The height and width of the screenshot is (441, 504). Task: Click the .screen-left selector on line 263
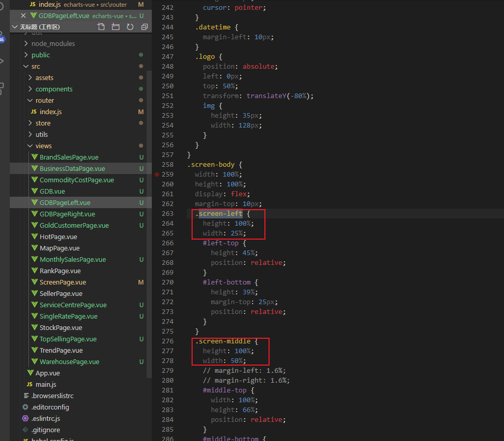[x=218, y=213]
